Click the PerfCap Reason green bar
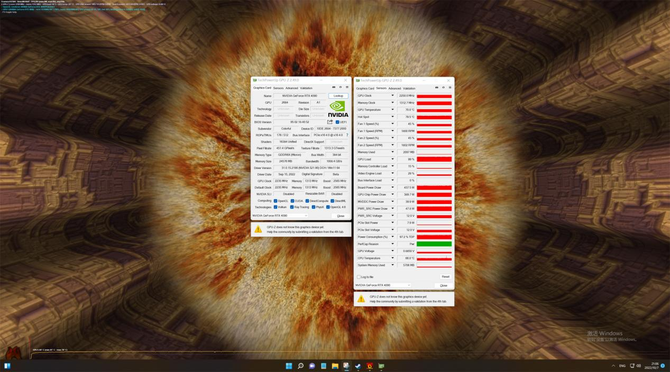The width and height of the screenshot is (670, 372). 434,244
